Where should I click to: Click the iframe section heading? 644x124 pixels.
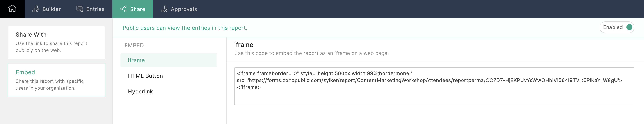coord(243,45)
